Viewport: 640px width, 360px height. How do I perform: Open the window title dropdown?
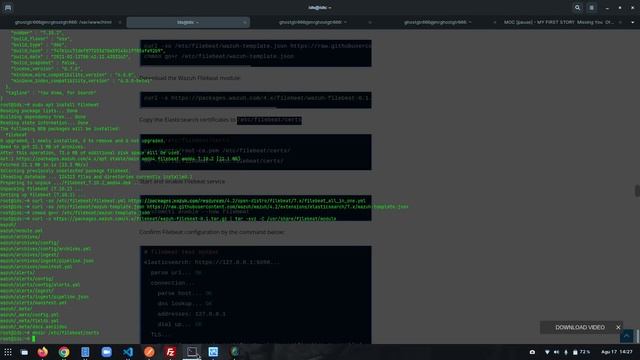(320, 7)
